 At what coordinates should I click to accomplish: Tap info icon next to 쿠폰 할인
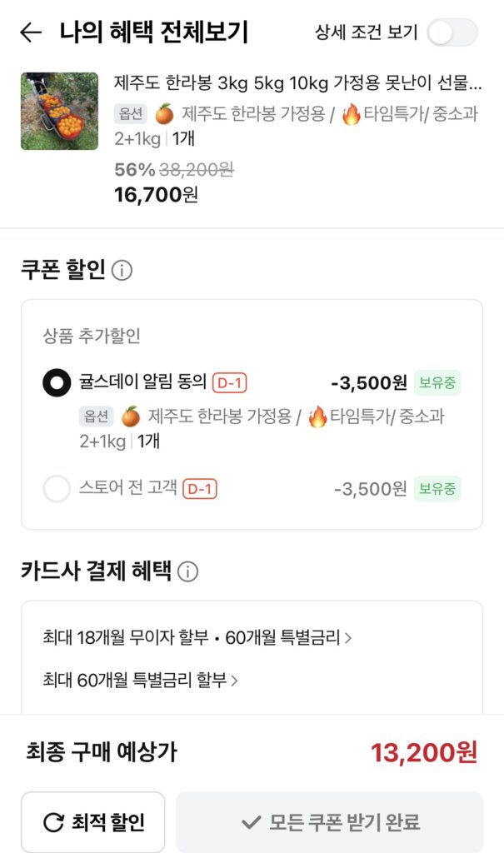click(122, 270)
